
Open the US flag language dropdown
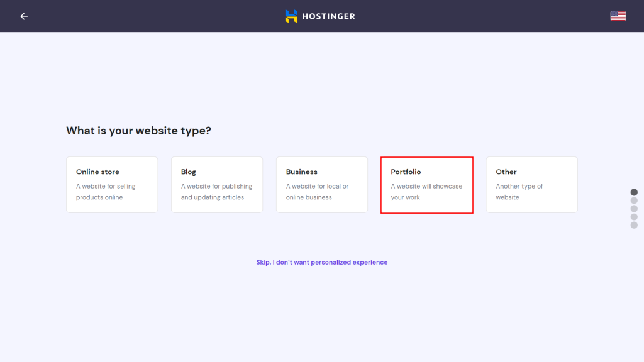pyautogui.click(x=618, y=16)
